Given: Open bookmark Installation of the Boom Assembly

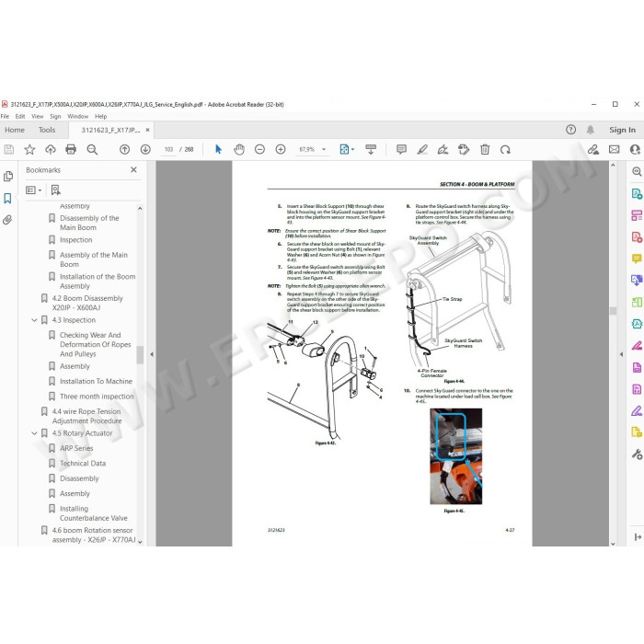Looking at the screenshot, I should (98, 282).
